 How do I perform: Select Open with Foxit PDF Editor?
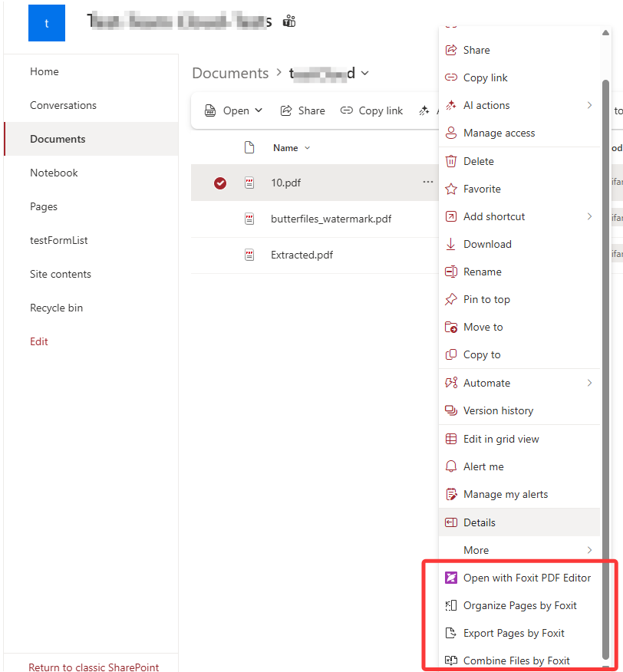coord(519,578)
